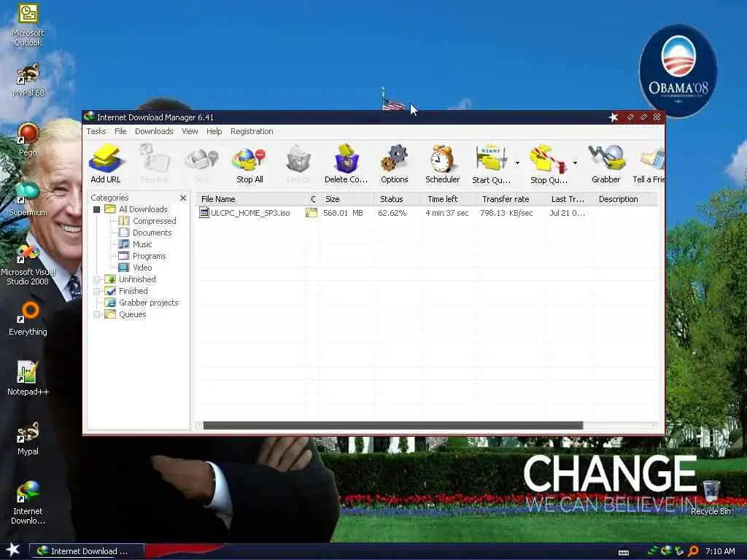
Task: Open the Pego desktop icon
Action: point(28,139)
